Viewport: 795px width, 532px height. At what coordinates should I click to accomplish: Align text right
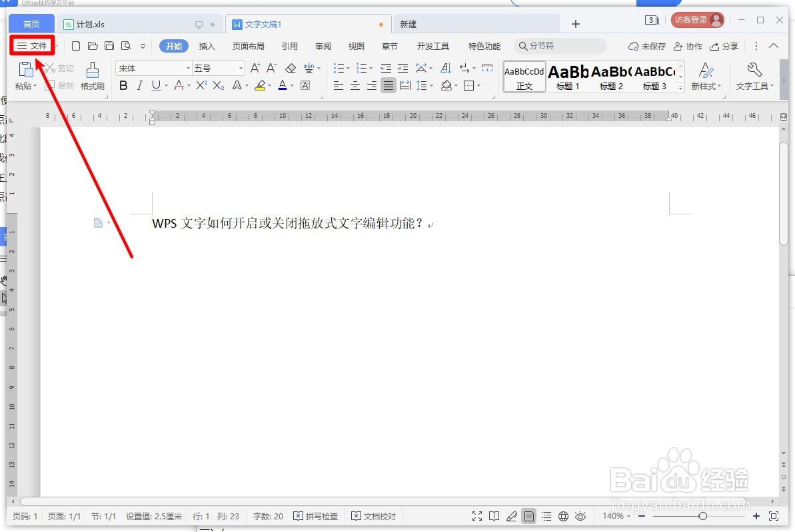click(x=372, y=86)
